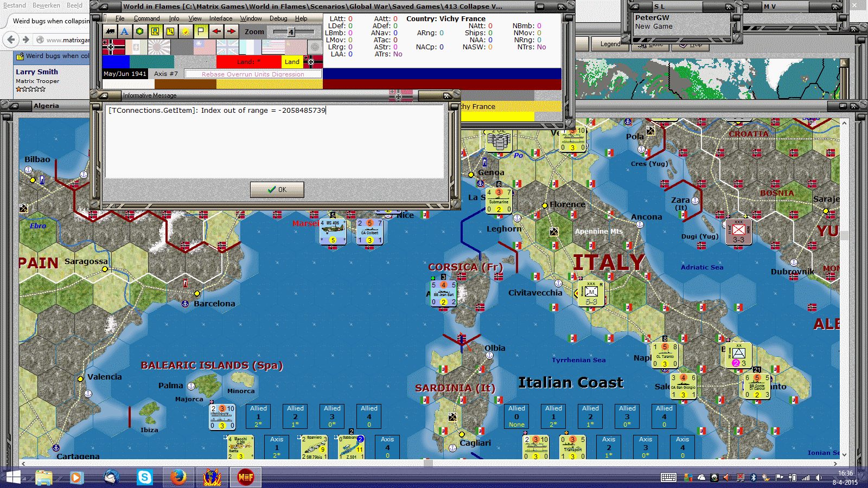Image resolution: width=868 pixels, height=488 pixels.
Task: Click the 'Axis #7' impulse label
Action: click(x=166, y=74)
